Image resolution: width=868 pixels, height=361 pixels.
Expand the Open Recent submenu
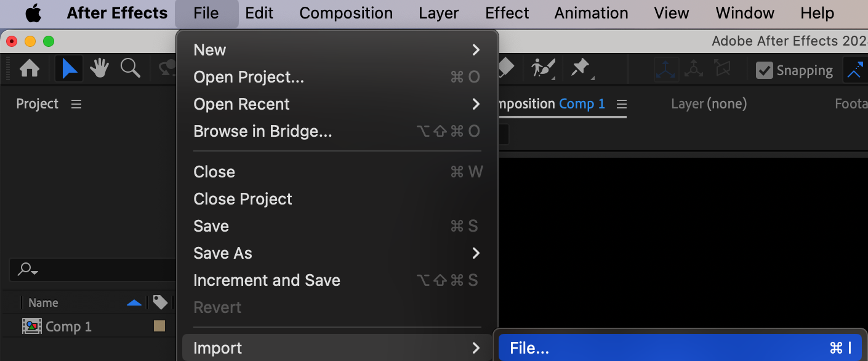[336, 104]
